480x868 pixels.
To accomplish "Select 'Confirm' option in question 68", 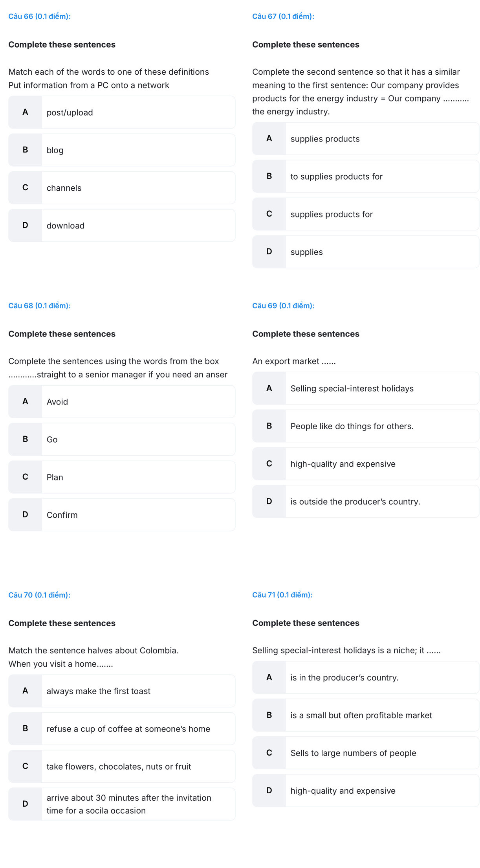I will coord(122,515).
